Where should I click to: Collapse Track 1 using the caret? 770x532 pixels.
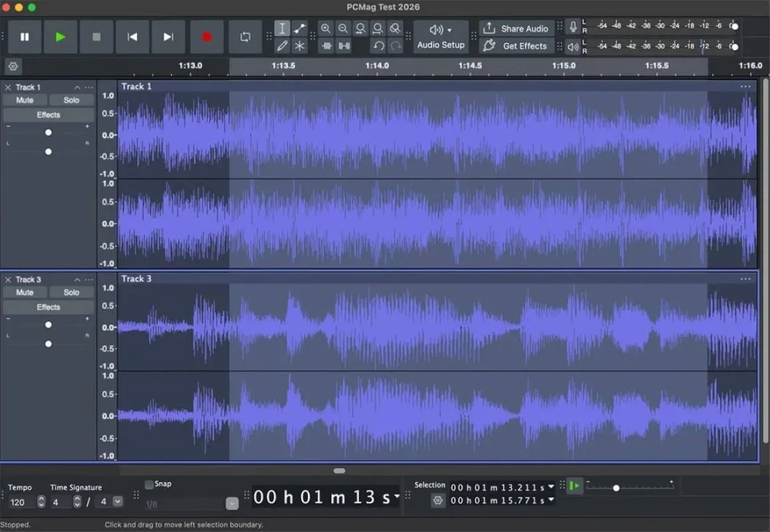tap(77, 87)
